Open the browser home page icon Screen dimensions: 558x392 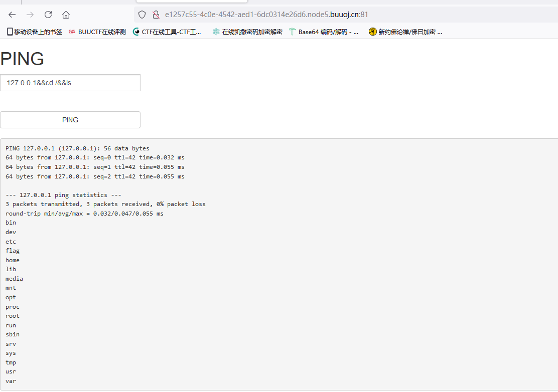tap(66, 15)
